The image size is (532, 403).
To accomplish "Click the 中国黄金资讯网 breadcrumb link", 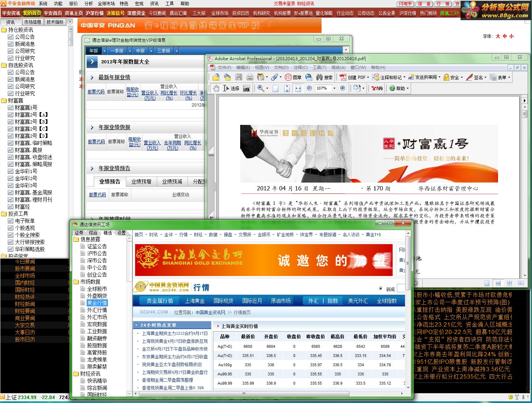I will tap(210, 312).
